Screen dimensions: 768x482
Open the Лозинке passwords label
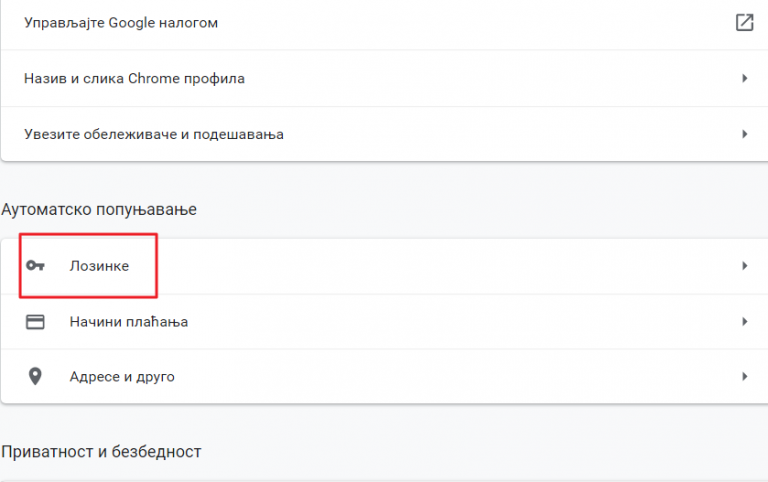[x=99, y=266]
